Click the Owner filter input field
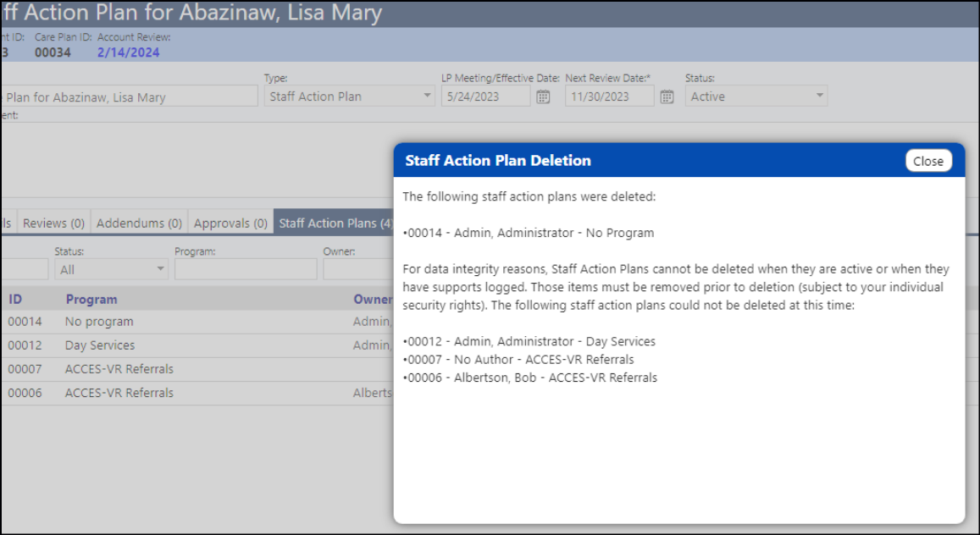 (x=358, y=270)
